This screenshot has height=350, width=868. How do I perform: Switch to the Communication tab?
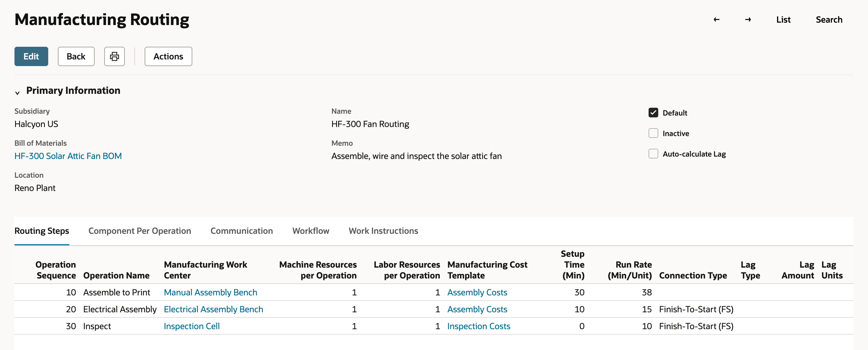click(242, 231)
